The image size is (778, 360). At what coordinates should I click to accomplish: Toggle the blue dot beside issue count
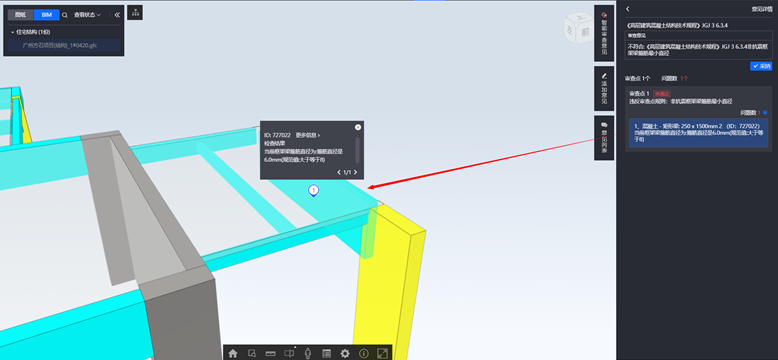[765, 113]
